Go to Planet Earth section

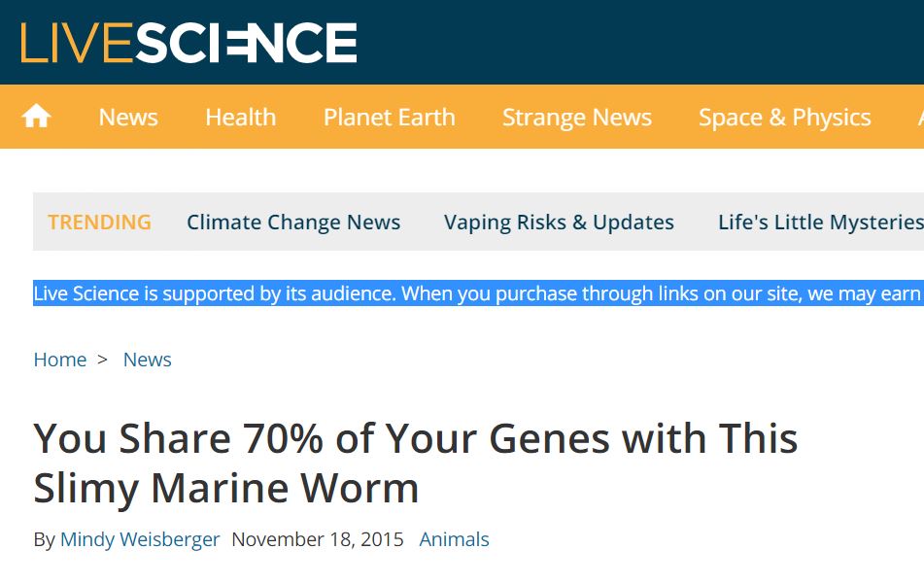click(x=389, y=117)
